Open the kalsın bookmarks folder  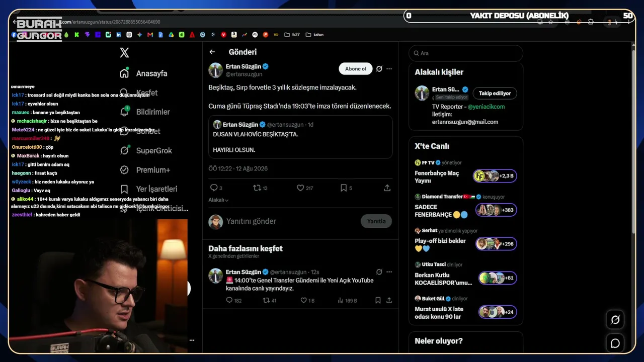[314, 35]
